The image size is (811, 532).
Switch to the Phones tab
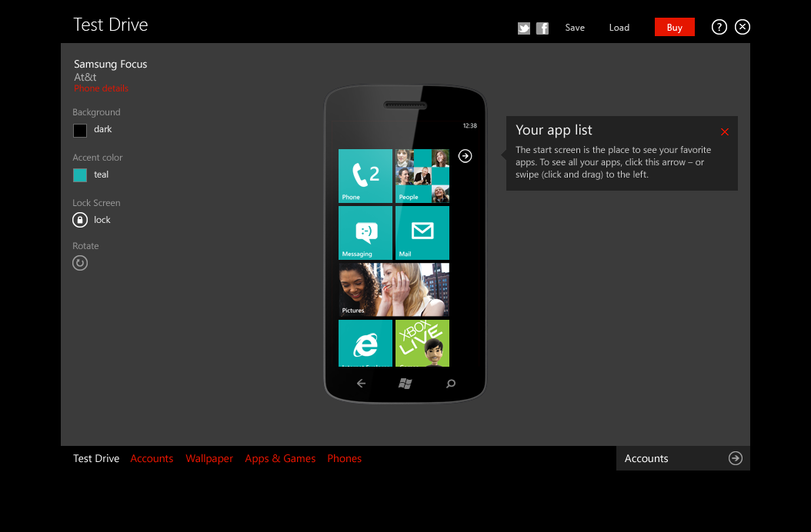coord(344,459)
